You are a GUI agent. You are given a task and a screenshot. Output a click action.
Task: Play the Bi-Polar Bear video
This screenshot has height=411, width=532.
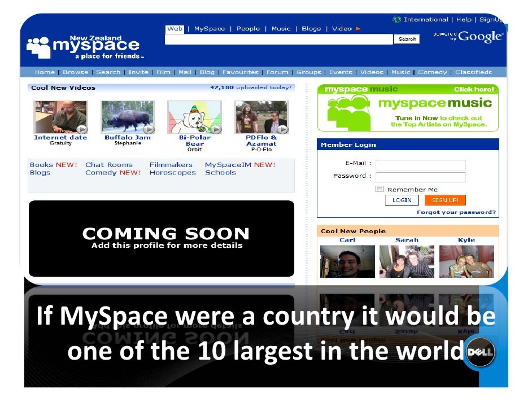tap(216, 129)
